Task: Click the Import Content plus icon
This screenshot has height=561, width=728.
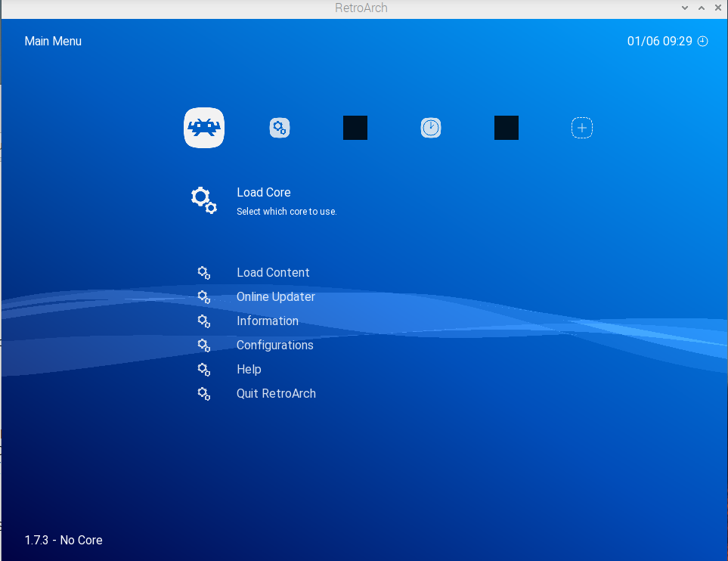Action: coord(582,129)
